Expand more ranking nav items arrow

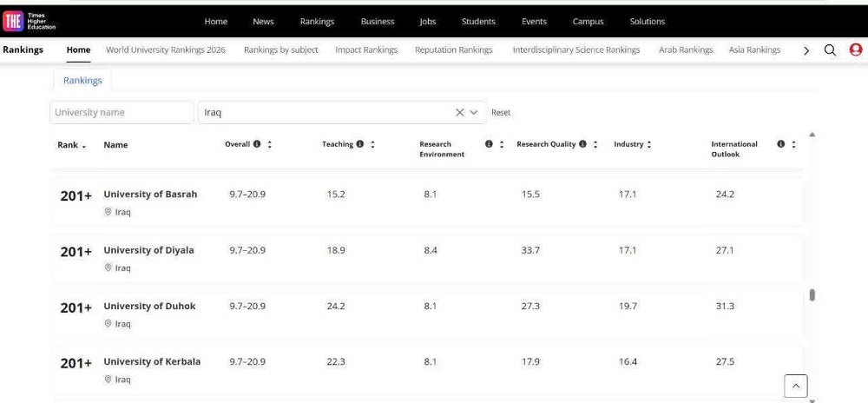tap(806, 50)
